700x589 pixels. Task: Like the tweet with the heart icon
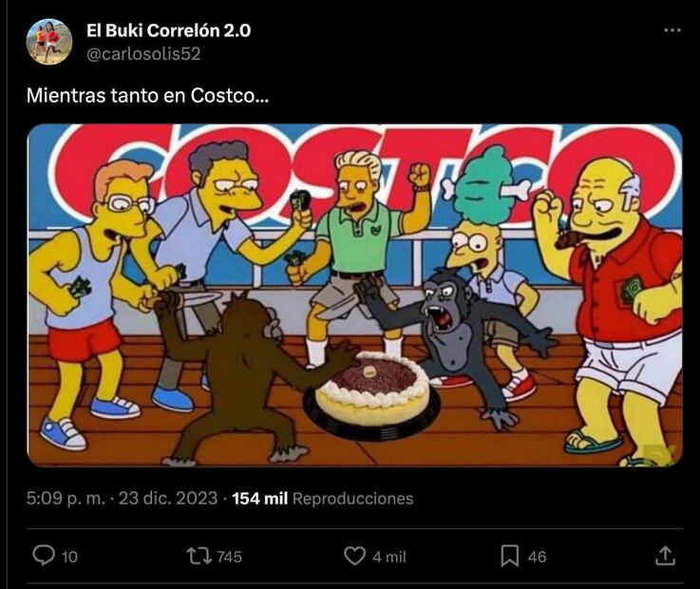pyautogui.click(x=354, y=557)
